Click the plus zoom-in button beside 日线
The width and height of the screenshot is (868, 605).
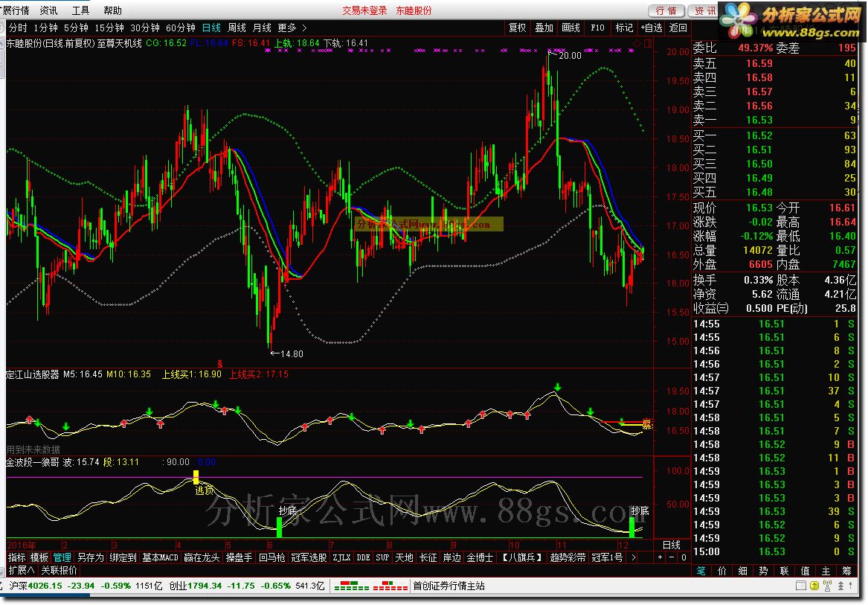(x=660, y=557)
